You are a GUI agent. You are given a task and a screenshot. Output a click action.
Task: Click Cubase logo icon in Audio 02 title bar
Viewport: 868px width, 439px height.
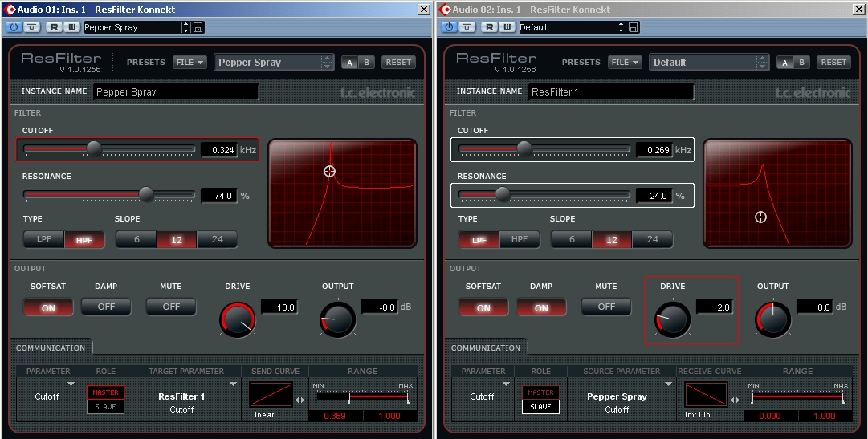[x=445, y=10]
